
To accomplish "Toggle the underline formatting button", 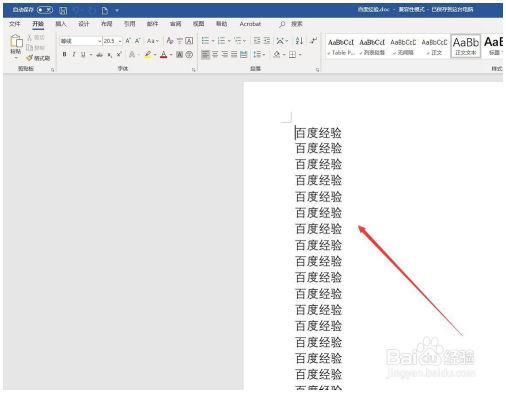I will click(83, 54).
